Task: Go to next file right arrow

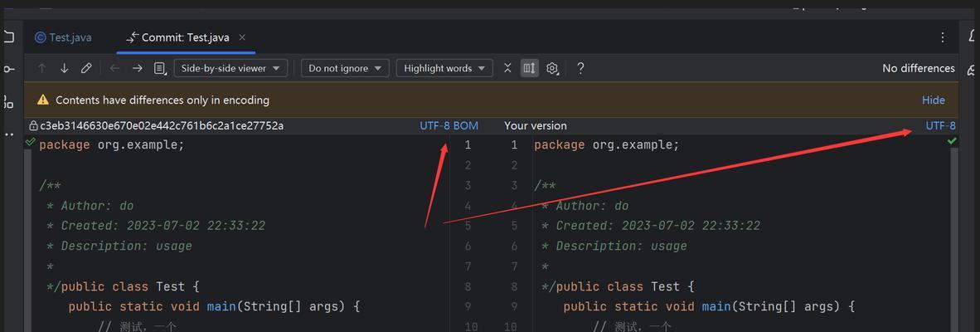Action: pos(138,68)
